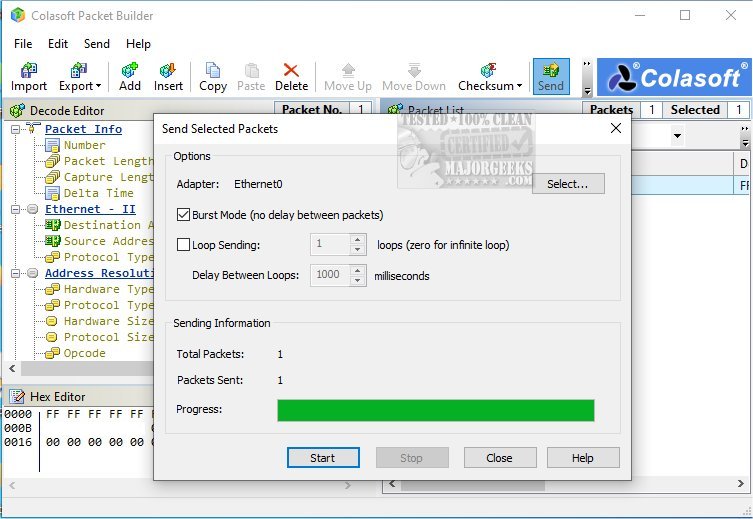Click the Colasoft logo banner

[674, 77]
